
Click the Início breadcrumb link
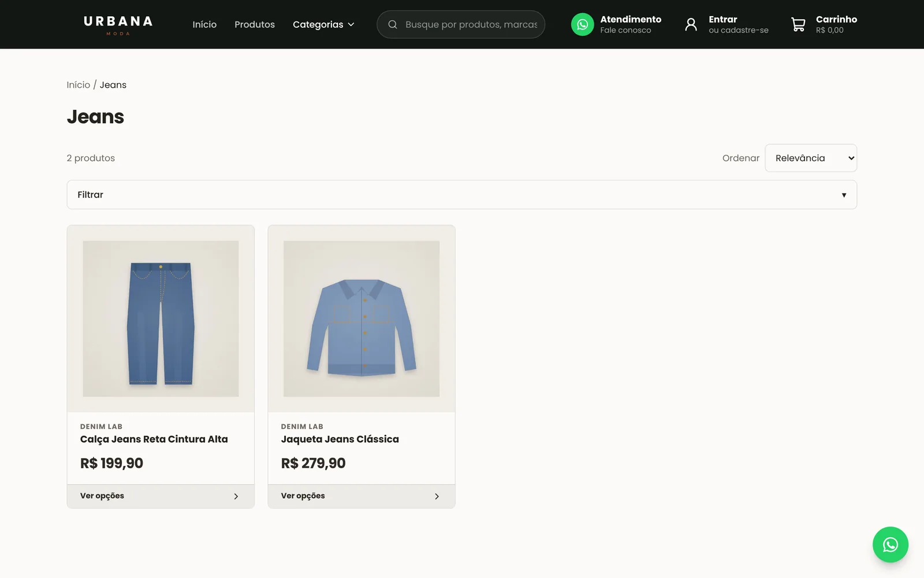(79, 85)
